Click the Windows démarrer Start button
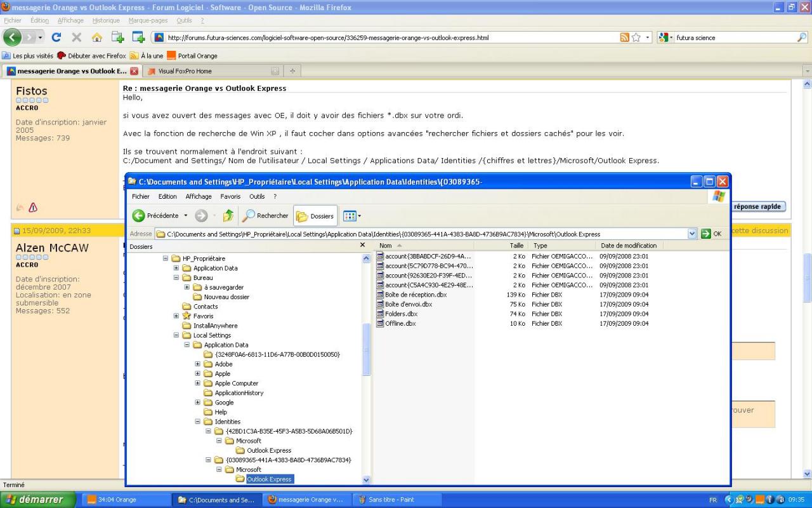 [x=39, y=500]
